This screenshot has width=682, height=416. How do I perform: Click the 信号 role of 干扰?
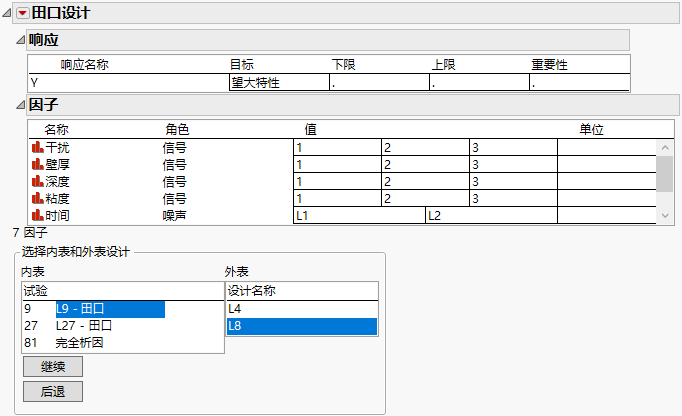(x=174, y=148)
